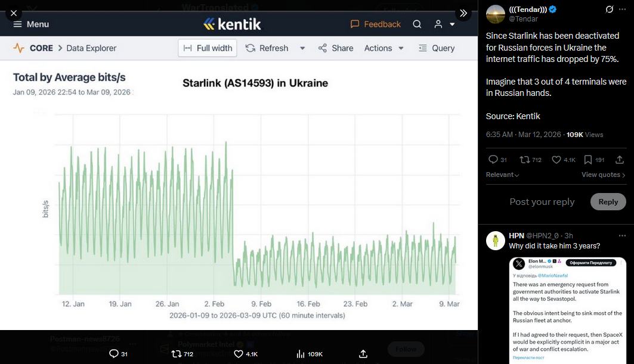Click the bits/s y-axis label
The width and height of the screenshot is (634, 364).
click(45, 209)
